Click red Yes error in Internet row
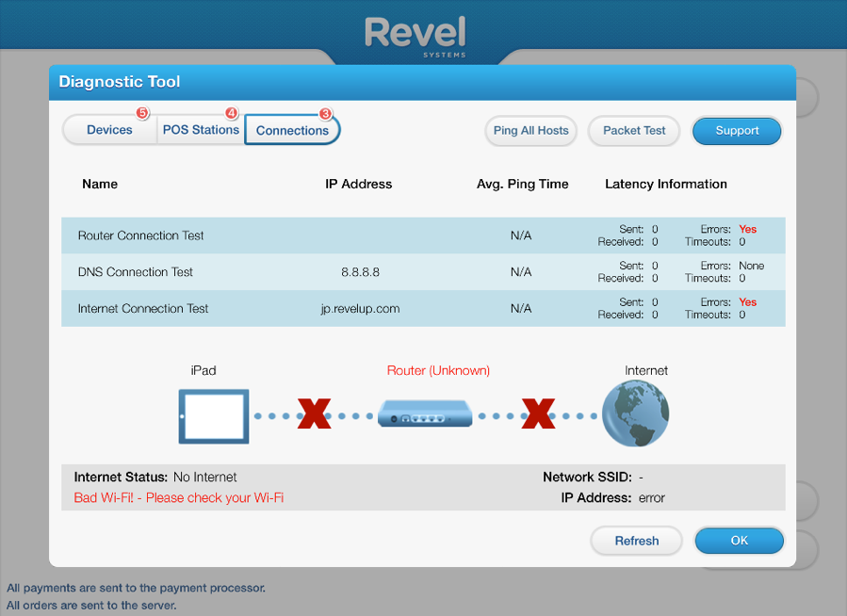 (748, 301)
